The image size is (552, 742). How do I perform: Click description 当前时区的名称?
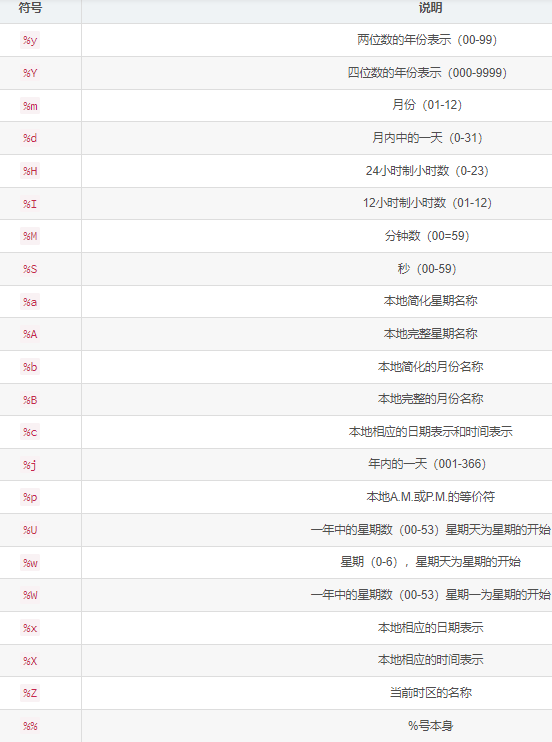coord(430,693)
